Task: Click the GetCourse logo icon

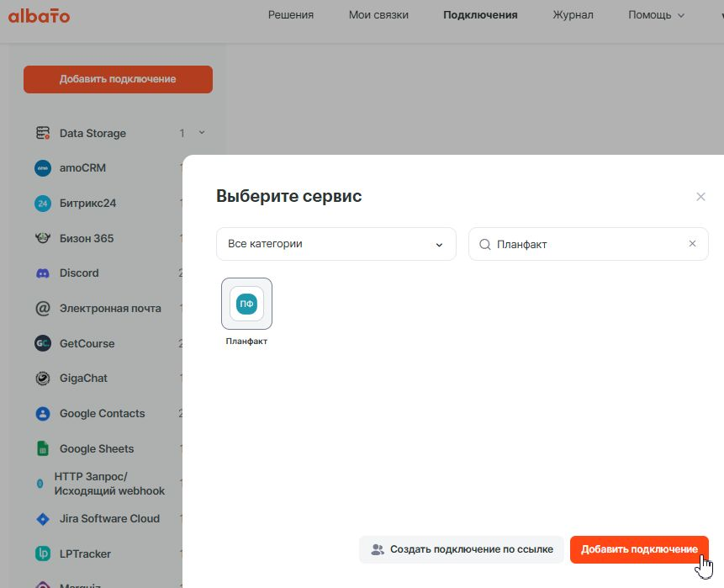Action: coord(43,343)
